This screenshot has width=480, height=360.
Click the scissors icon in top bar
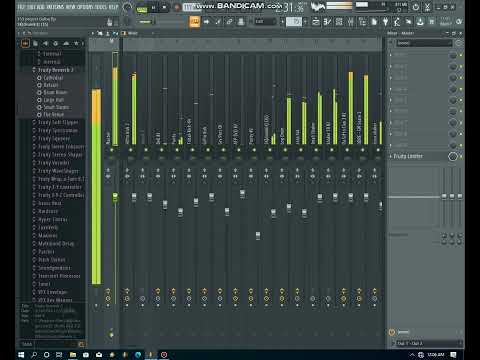[427, 7]
